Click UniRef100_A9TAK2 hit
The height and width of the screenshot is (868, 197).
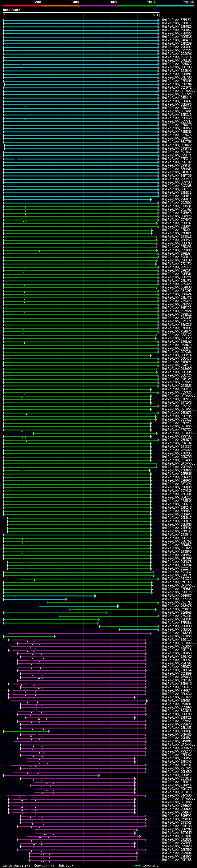click(x=177, y=697)
